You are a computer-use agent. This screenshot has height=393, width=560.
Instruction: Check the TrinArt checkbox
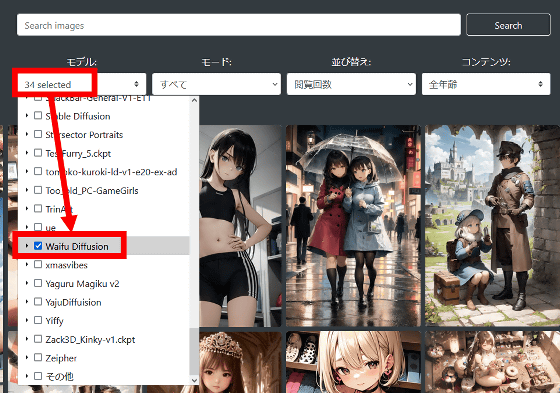click(x=38, y=208)
